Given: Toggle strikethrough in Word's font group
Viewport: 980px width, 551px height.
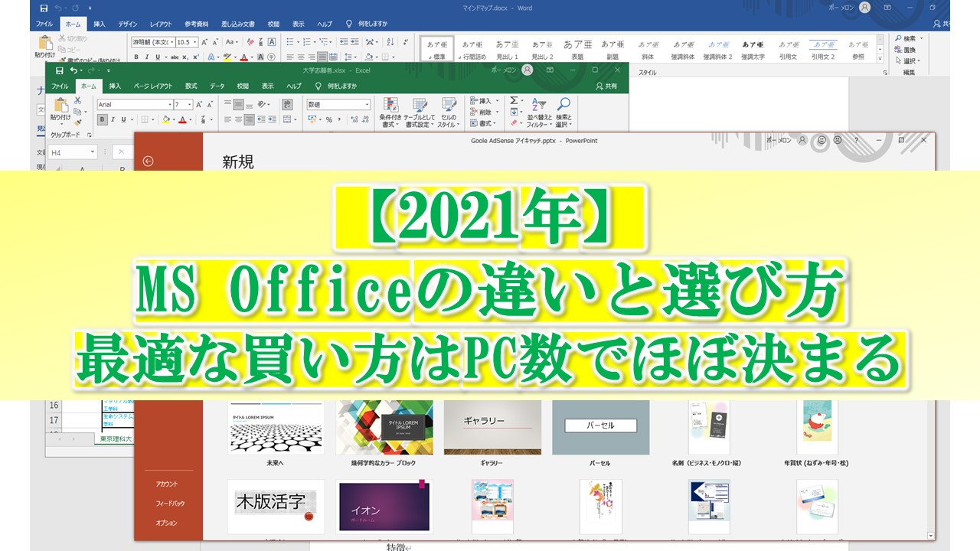Looking at the screenshot, I should (175, 57).
